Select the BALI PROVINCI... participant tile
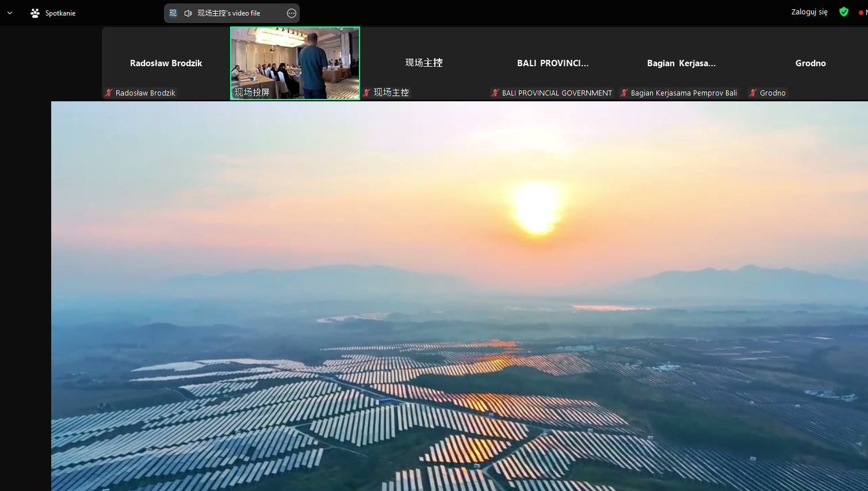The width and height of the screenshot is (868, 491). pos(553,63)
